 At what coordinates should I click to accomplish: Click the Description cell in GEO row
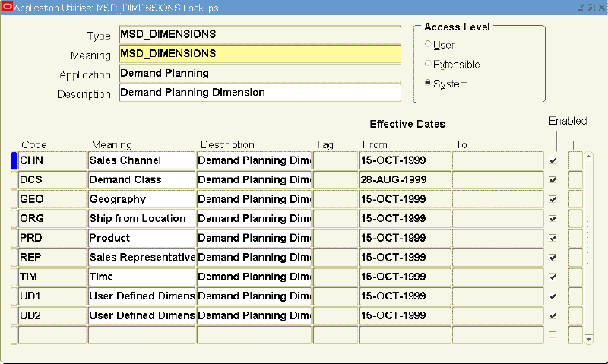pyautogui.click(x=254, y=199)
